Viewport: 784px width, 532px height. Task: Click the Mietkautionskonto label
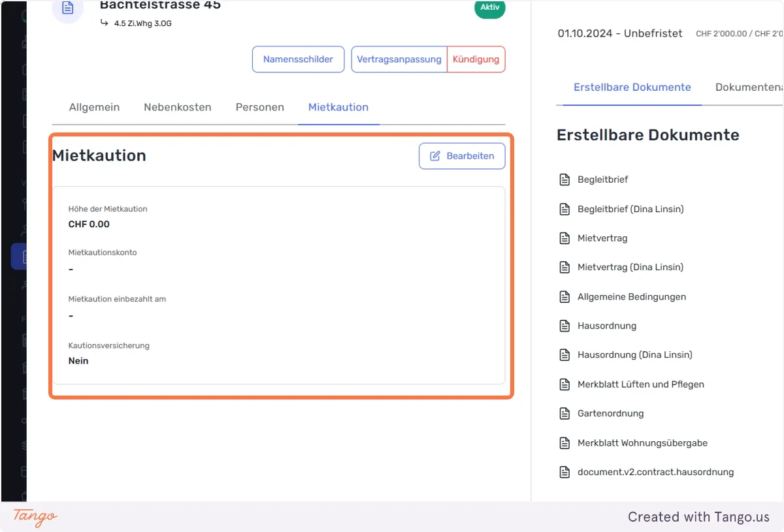[x=103, y=252]
